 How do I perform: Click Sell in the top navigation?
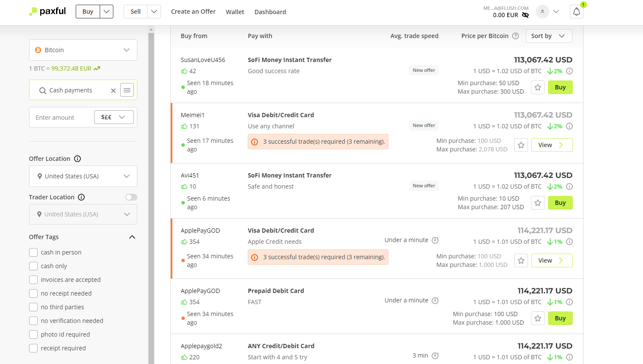pos(136,12)
